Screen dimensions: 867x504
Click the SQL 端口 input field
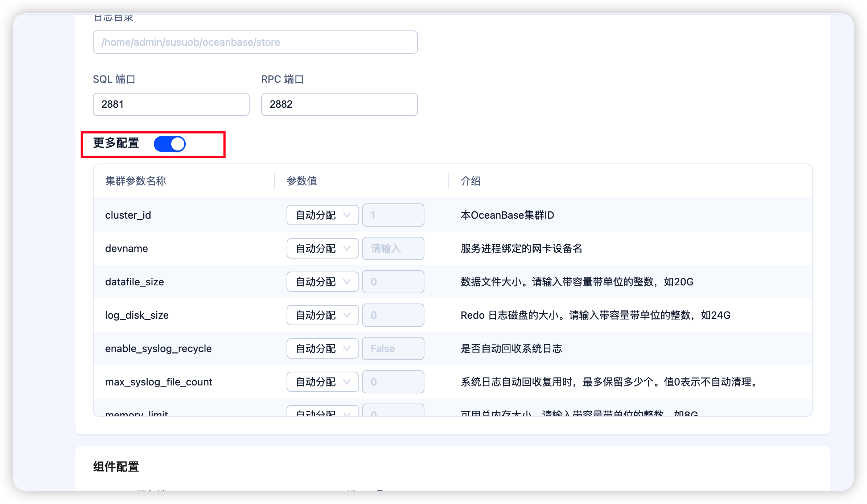[x=171, y=104]
